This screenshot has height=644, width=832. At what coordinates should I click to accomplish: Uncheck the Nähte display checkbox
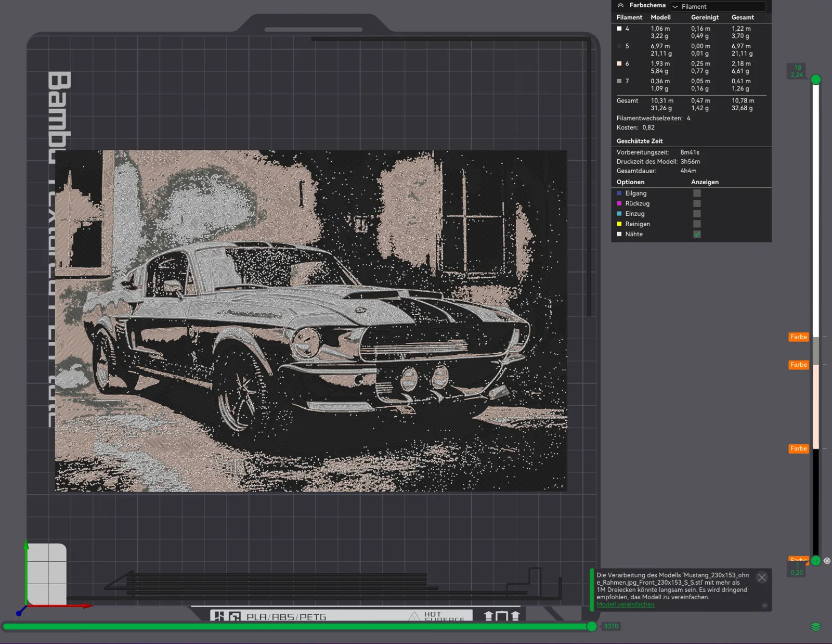pyautogui.click(x=697, y=234)
